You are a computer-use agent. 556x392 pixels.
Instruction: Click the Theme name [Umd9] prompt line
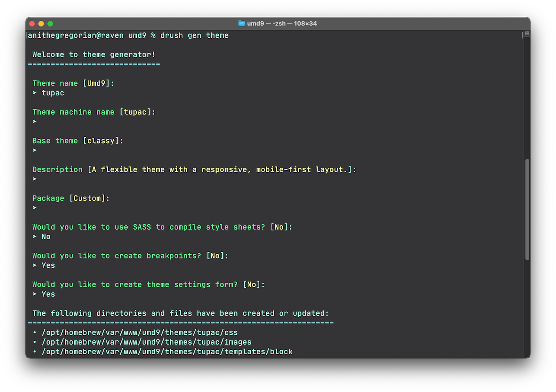point(73,83)
